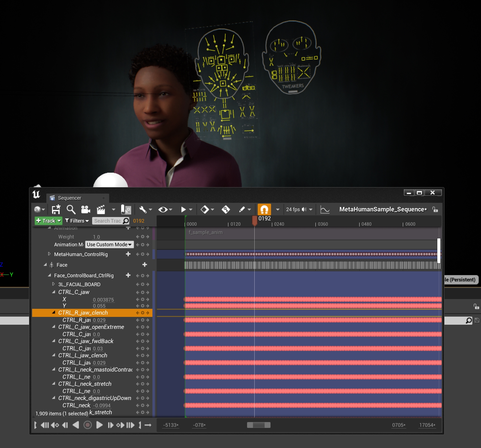The width and height of the screenshot is (481, 448).
Task: Select the camera creation icon in toolbar
Action: coord(85,209)
